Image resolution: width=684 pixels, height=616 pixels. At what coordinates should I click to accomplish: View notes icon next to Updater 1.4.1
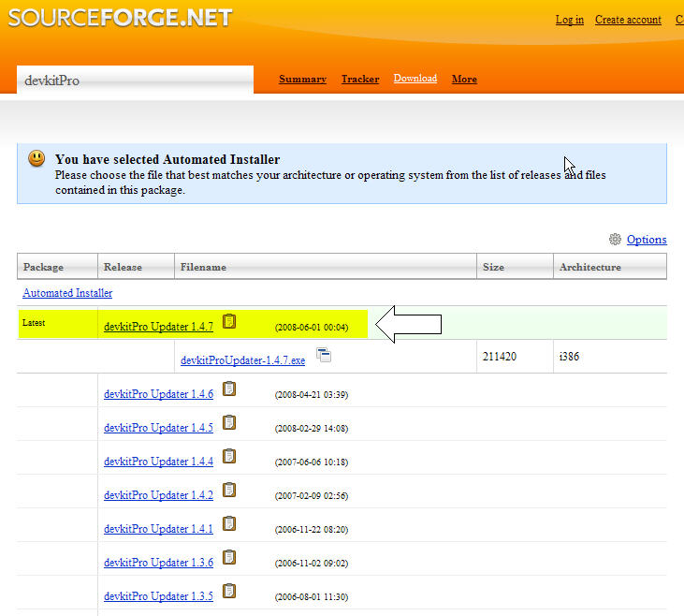click(229, 524)
